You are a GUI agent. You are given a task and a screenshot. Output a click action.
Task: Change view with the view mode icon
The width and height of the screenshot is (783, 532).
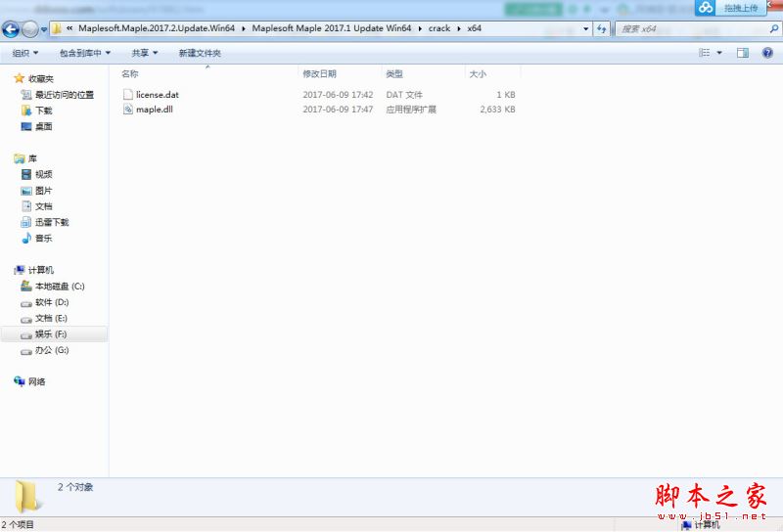tap(704, 53)
